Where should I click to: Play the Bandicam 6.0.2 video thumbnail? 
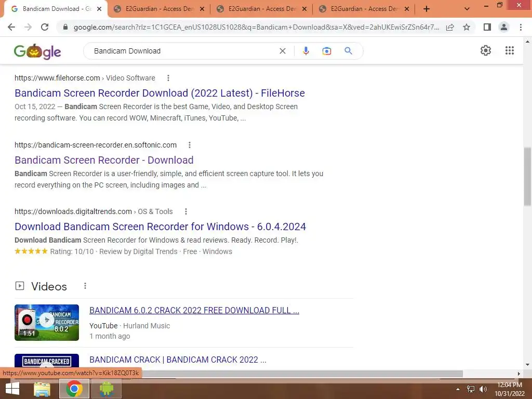tap(47, 322)
